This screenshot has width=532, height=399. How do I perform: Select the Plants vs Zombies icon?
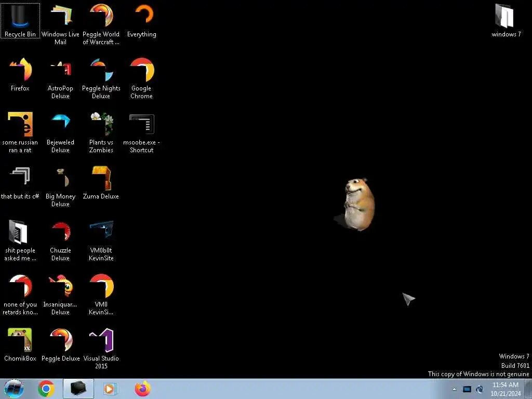[x=101, y=132]
